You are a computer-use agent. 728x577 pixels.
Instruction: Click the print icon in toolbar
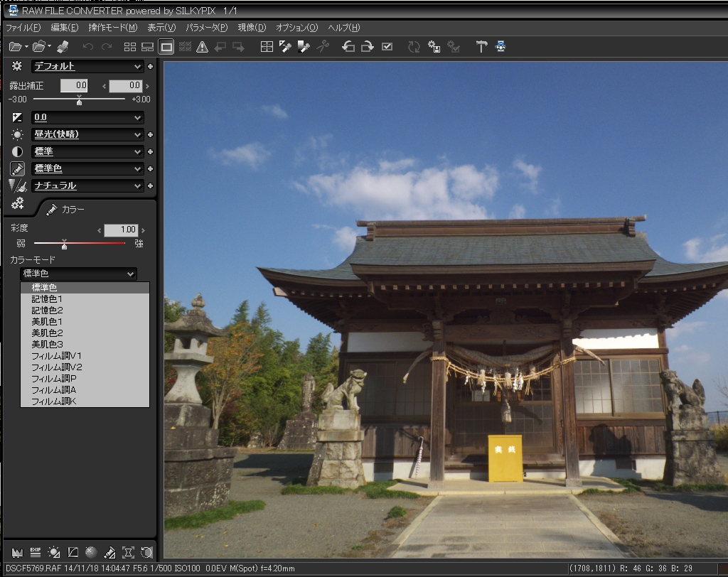click(x=63, y=47)
